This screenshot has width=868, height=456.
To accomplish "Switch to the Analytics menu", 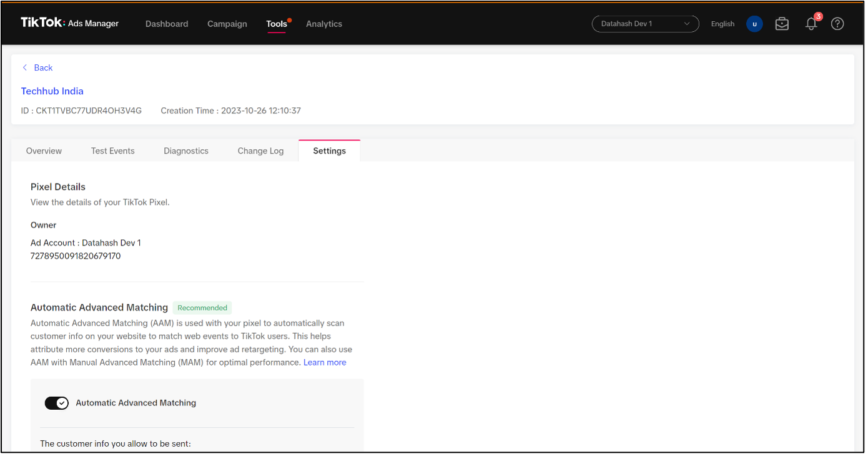I will [x=324, y=24].
